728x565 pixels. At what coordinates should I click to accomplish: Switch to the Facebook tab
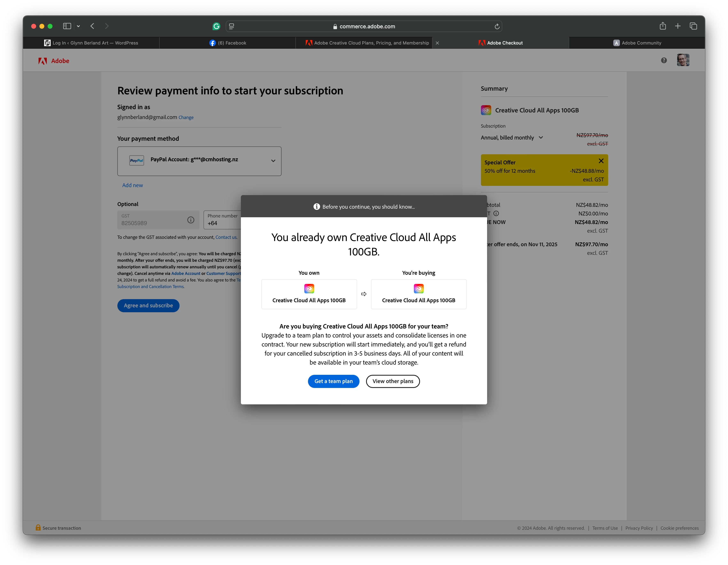[228, 43]
